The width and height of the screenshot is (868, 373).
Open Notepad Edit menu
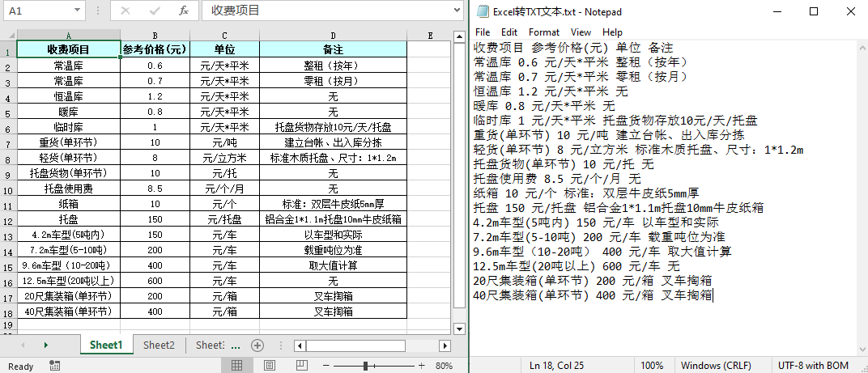click(x=509, y=32)
